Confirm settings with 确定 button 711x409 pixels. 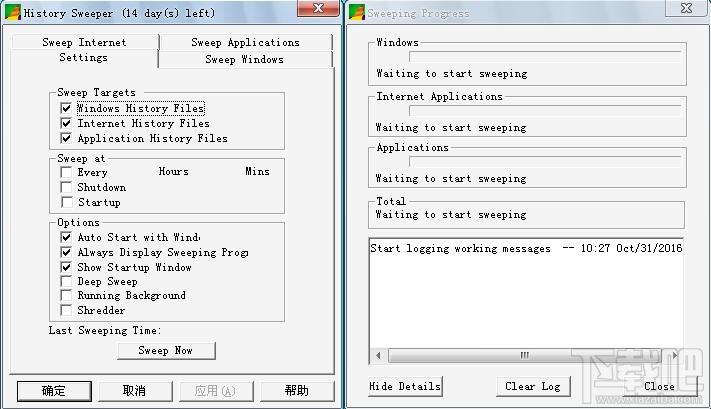[54, 391]
